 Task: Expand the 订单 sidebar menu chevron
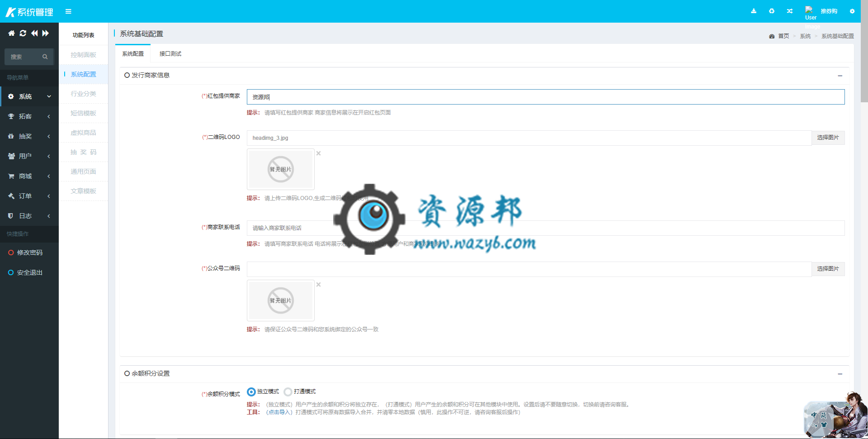tap(49, 196)
